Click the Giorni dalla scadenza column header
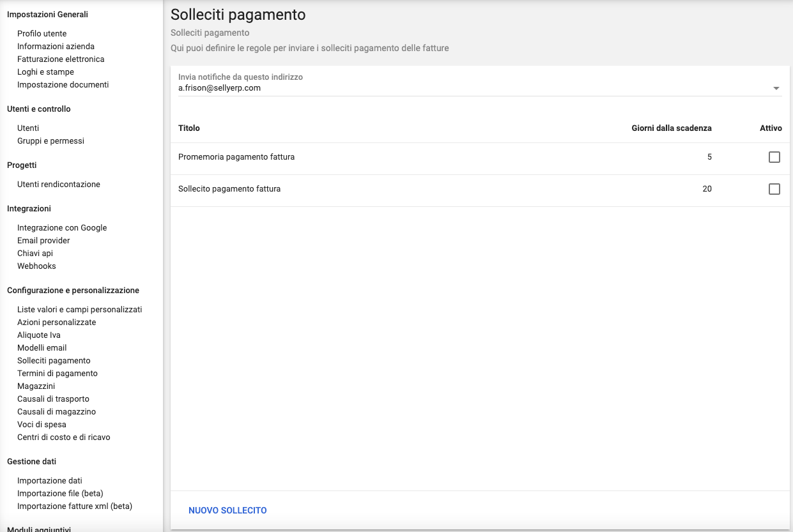The image size is (793, 532). coord(672,128)
